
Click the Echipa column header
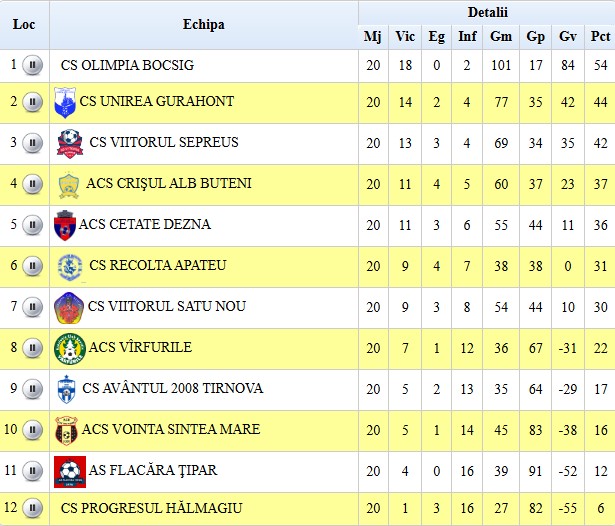(x=204, y=25)
